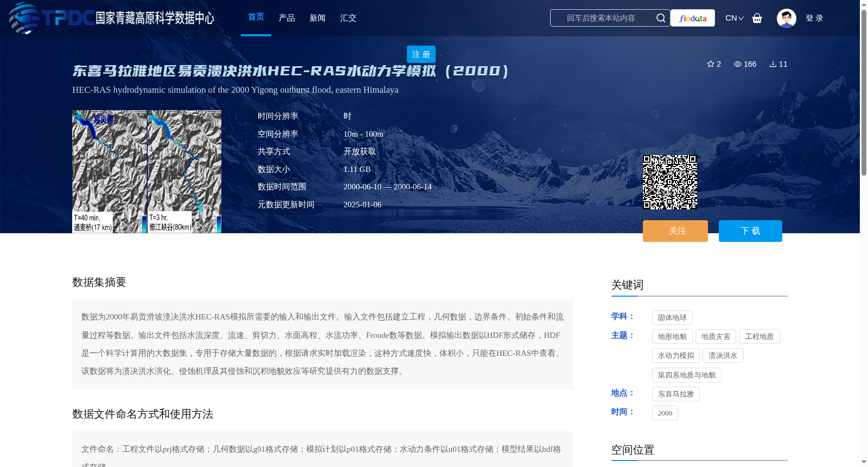This screenshot has height=467, width=868.
Task: Click the TPDC globe logo
Action: tap(24, 18)
